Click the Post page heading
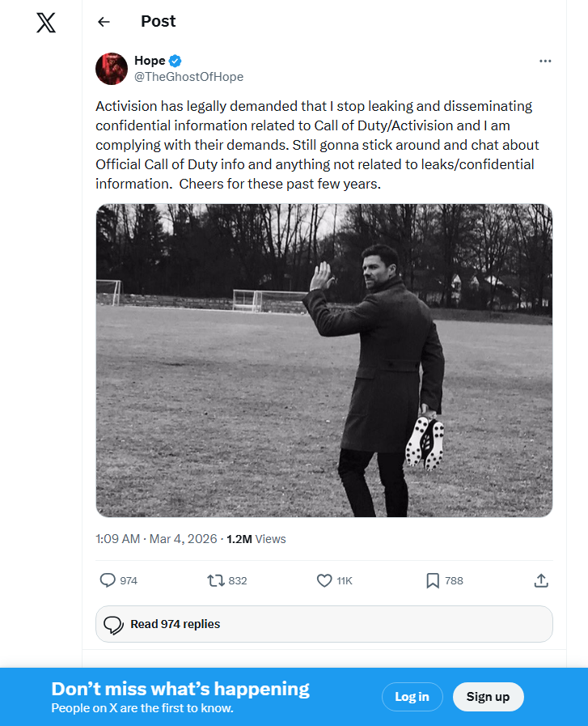Screen dimensions: 588x726 tap(158, 22)
